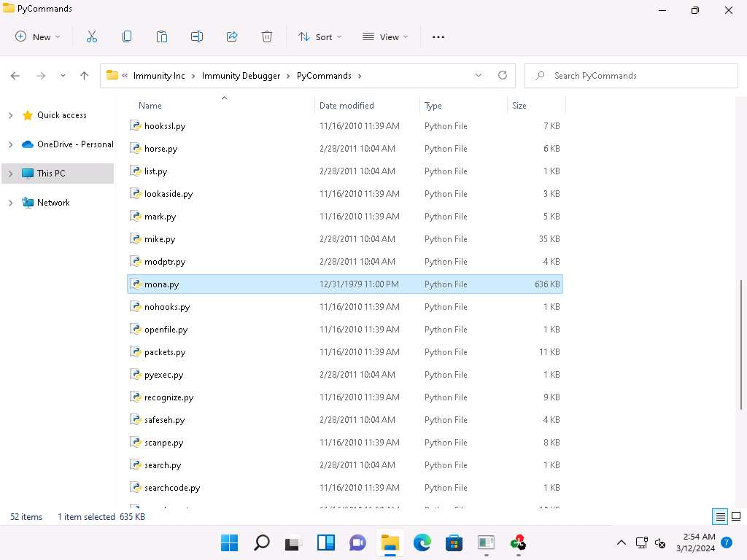The width and height of the screenshot is (747, 560).
Task: Click the Cut scissors icon
Action: pos(92,36)
